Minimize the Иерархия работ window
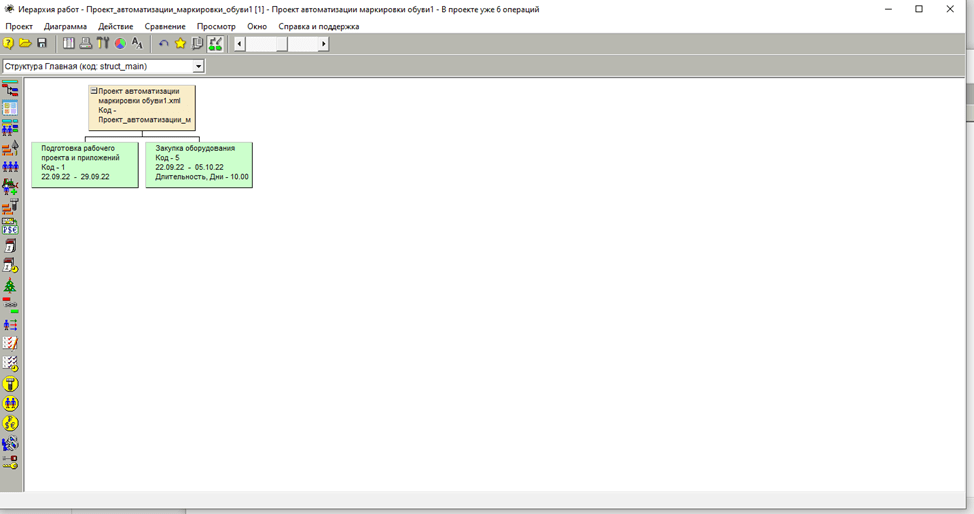Screen dimensions: 974x514 889,9
